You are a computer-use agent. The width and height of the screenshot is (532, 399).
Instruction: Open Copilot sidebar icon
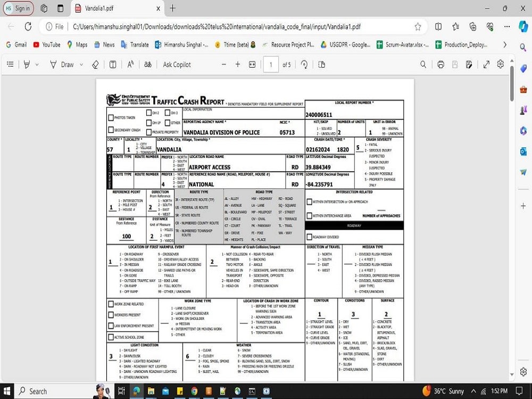(x=523, y=26)
